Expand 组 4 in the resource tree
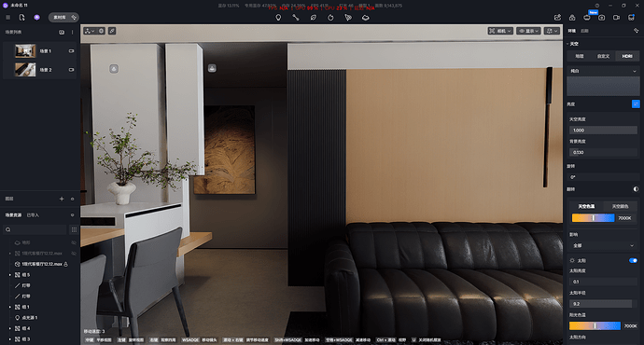 [x=10, y=328]
